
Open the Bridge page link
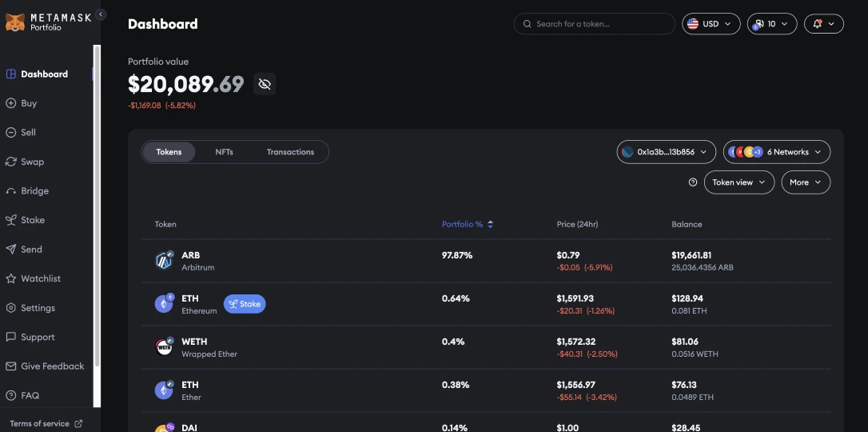[x=34, y=191]
